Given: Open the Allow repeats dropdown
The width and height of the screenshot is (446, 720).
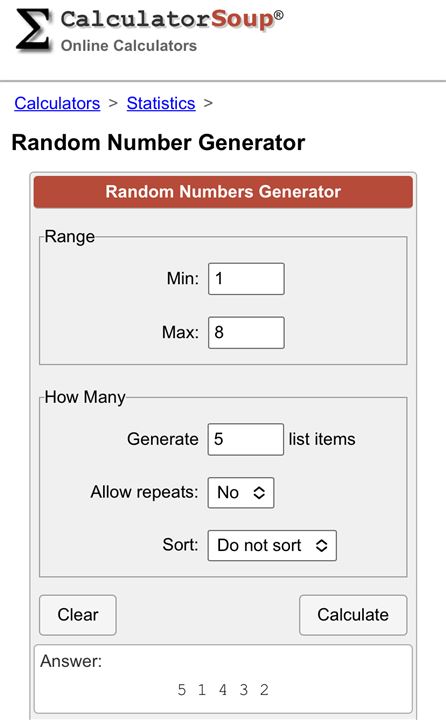Looking at the screenshot, I should pos(241,493).
